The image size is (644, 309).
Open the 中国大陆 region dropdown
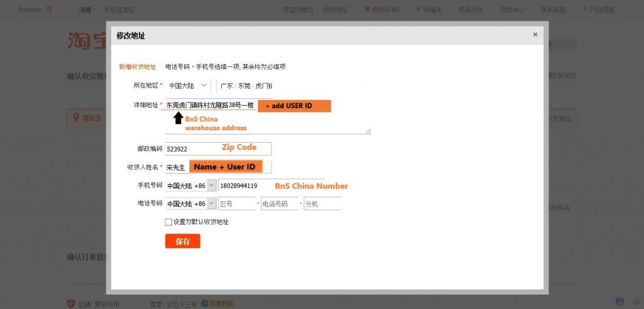(x=188, y=86)
